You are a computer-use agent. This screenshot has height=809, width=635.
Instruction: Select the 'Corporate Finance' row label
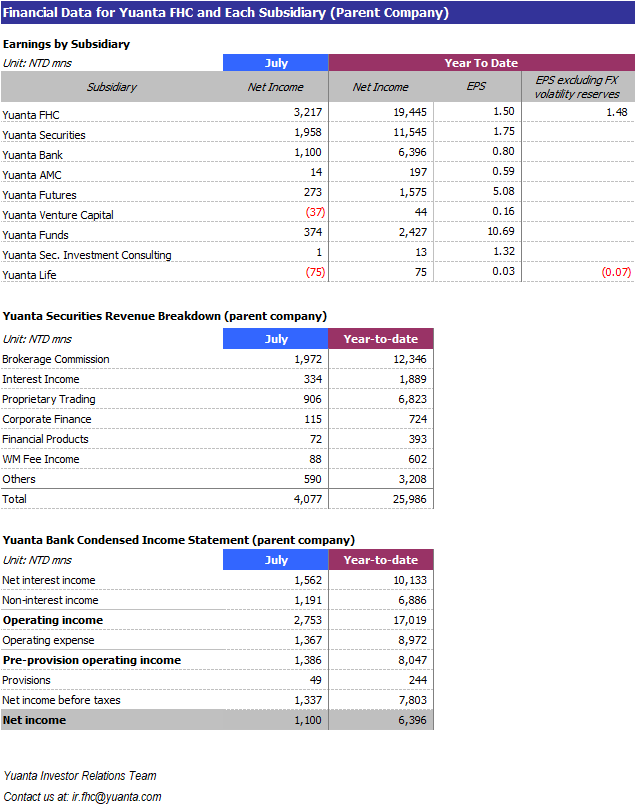pyautogui.click(x=47, y=419)
